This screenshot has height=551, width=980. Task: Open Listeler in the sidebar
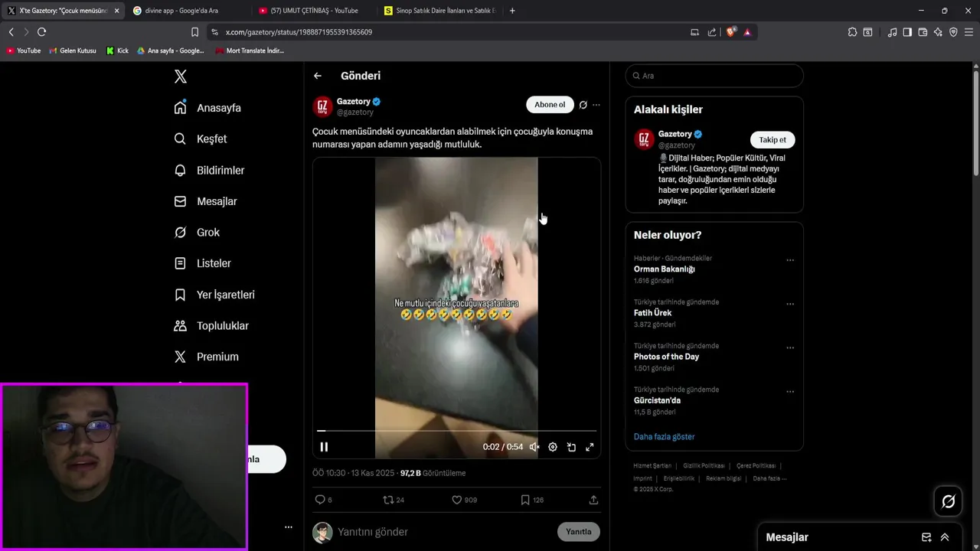pos(202,263)
